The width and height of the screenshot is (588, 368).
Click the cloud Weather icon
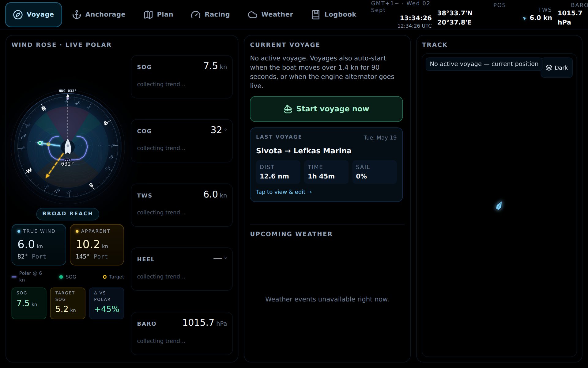click(x=253, y=15)
